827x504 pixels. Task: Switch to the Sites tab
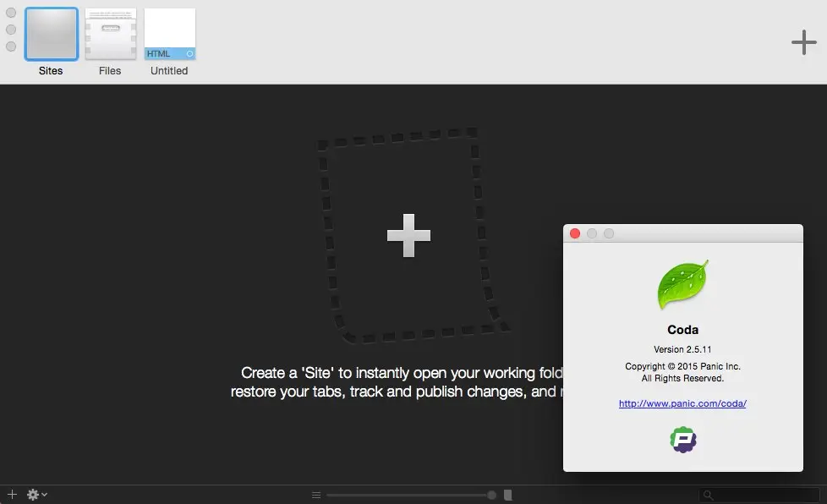[x=52, y=42]
